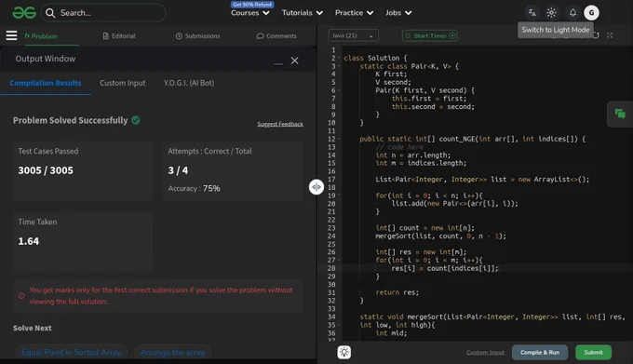Collapse the for-loop fold at line 27
Screen dimensions: 633x364
pos(339,260)
